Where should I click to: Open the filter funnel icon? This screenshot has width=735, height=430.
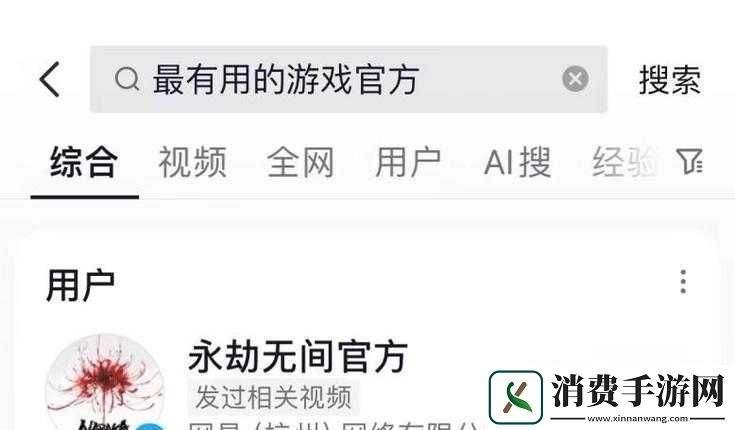(689, 161)
